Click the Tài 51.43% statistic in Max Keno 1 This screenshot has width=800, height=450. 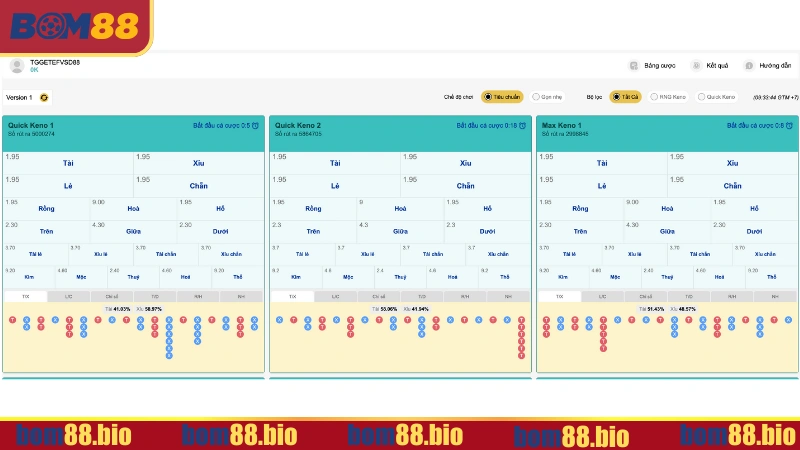click(652, 309)
